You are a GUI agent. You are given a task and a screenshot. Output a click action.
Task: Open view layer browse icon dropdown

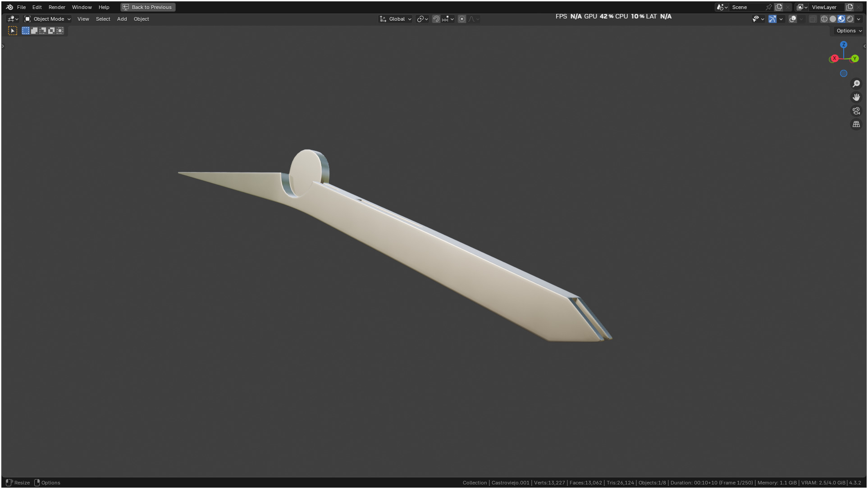tap(802, 7)
